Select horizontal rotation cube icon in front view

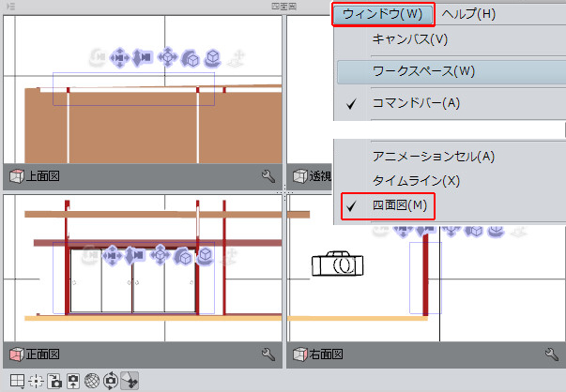coord(206,256)
